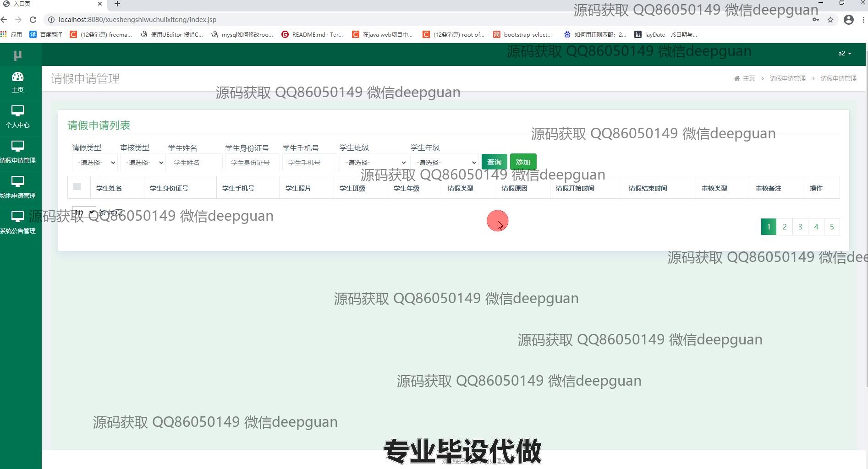This screenshot has width=868, height=469.
Task: Open 系统公告管理 sidebar icon
Action: pyautogui.click(x=17, y=217)
